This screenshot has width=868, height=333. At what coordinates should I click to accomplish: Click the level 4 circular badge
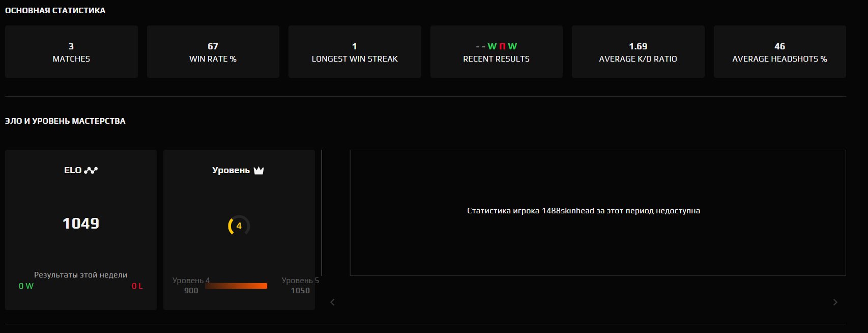click(x=239, y=226)
